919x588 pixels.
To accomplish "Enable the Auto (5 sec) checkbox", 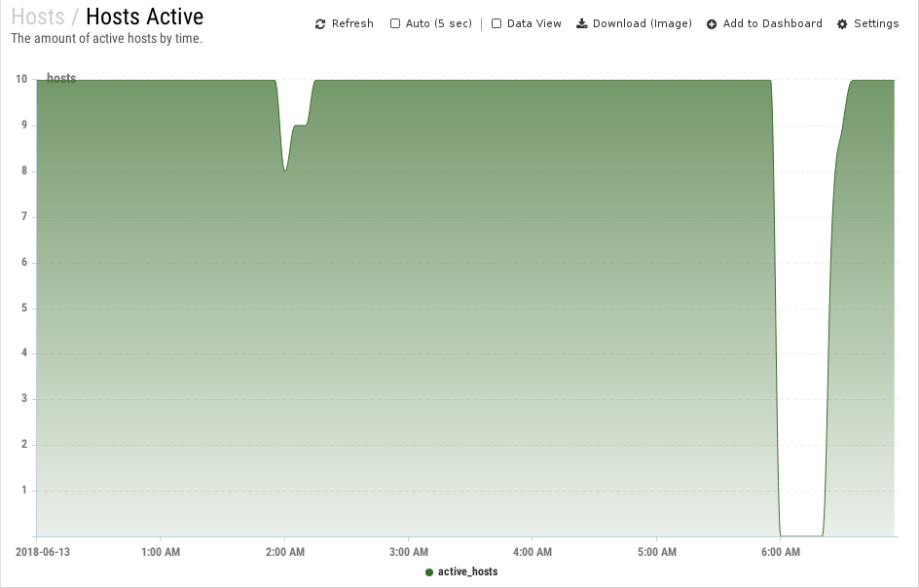I will 395,23.
